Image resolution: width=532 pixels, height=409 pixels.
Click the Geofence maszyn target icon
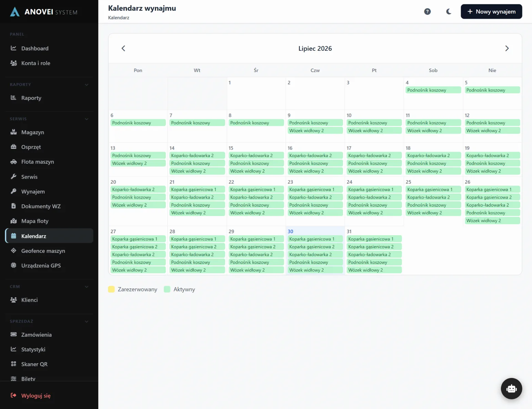click(x=14, y=251)
